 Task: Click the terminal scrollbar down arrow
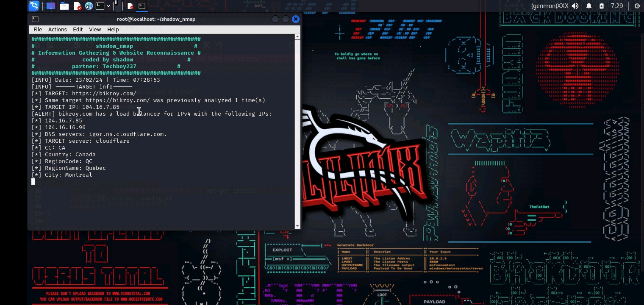[297, 226]
